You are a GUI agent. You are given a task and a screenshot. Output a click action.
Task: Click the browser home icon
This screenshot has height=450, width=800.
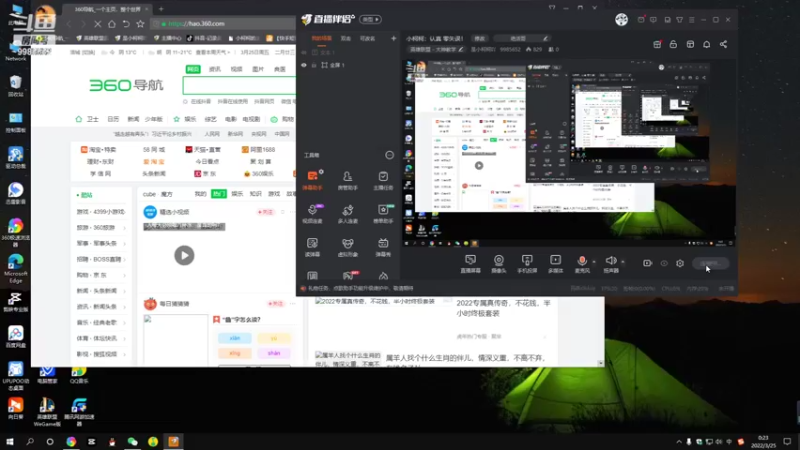[x=112, y=23]
